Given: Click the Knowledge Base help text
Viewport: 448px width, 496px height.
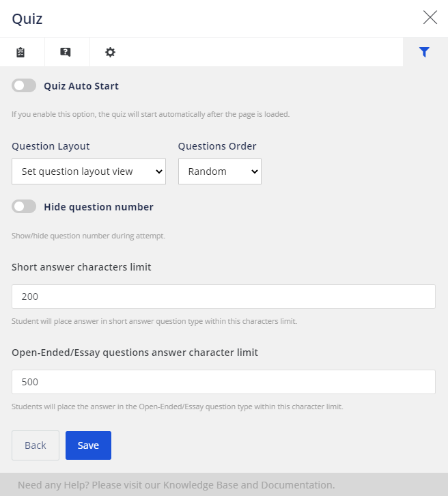Looking at the screenshot, I should tap(176, 485).
